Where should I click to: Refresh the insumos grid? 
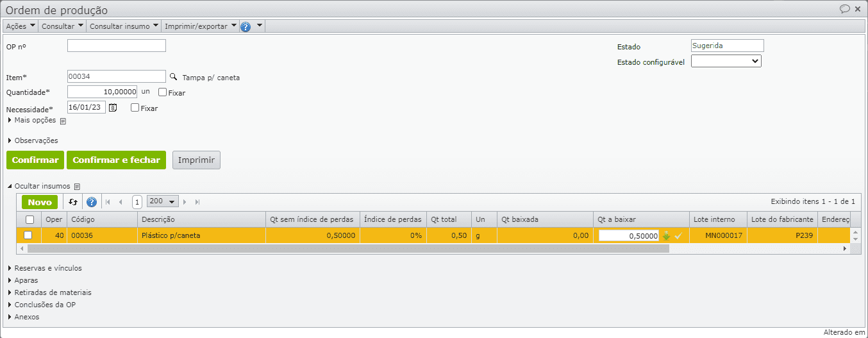pos(73,202)
